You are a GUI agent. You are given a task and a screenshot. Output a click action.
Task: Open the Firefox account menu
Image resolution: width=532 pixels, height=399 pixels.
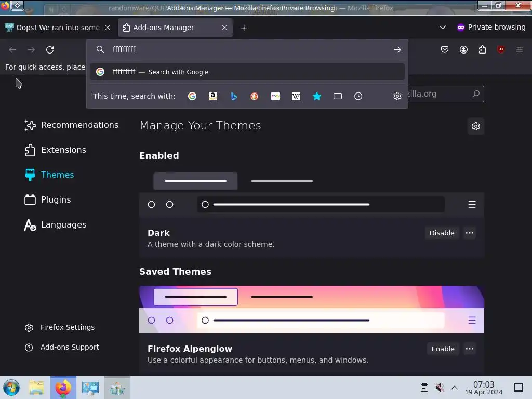(463, 49)
